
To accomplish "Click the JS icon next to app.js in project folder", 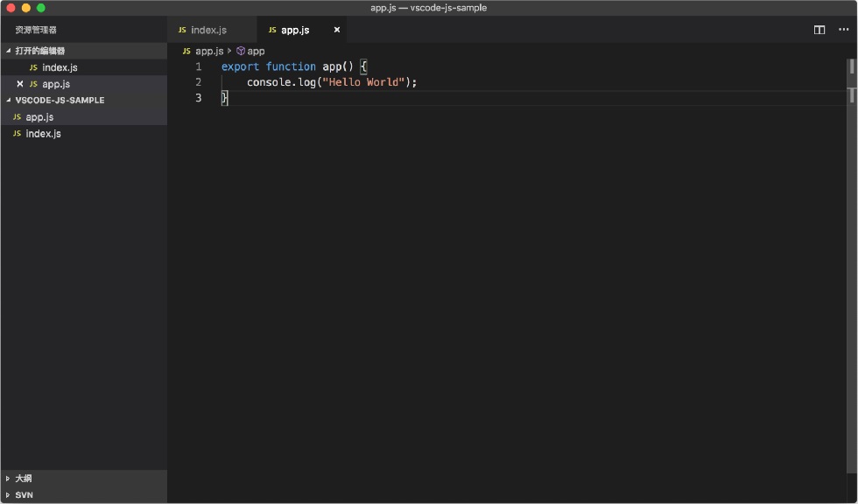I will (17, 117).
